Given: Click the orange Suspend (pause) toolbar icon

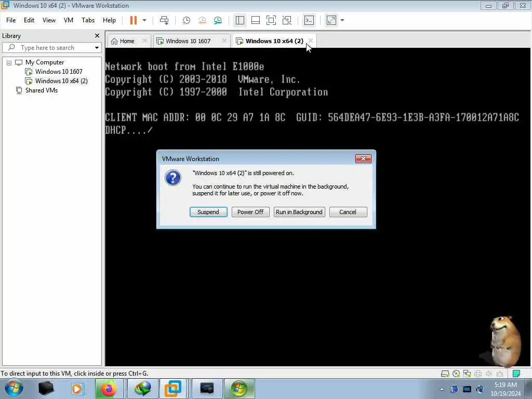Looking at the screenshot, I should pyautogui.click(x=134, y=20).
